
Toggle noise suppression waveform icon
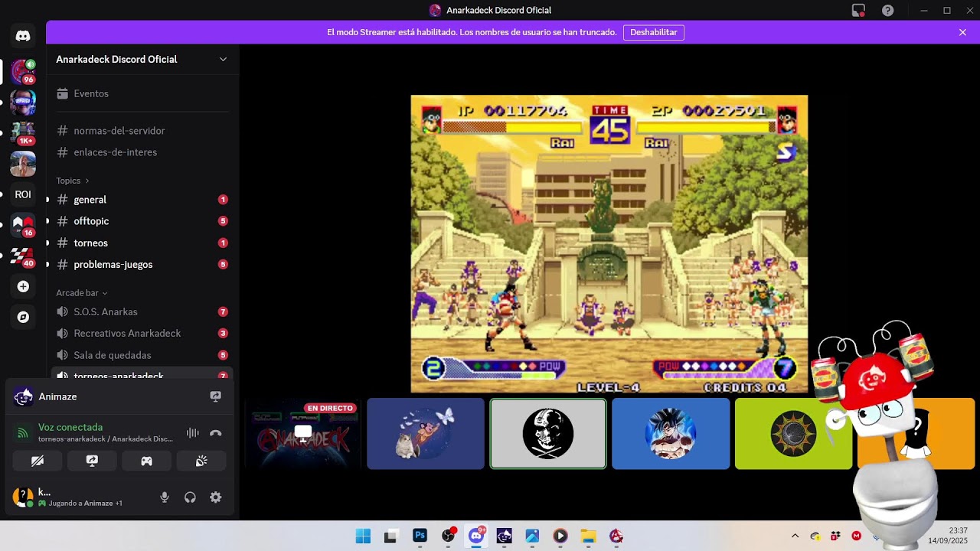[x=193, y=433]
